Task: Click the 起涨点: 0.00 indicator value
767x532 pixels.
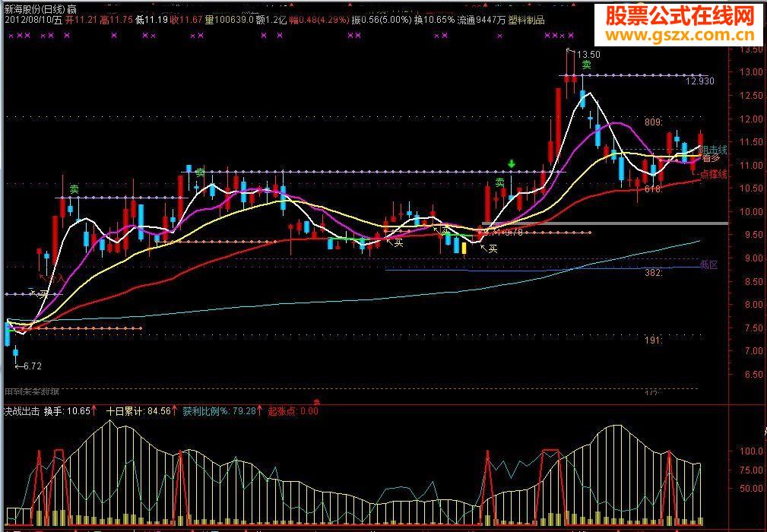Action: (293, 411)
